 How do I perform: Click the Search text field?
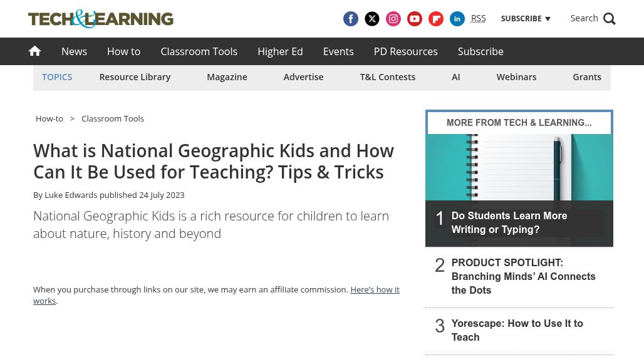(584, 18)
